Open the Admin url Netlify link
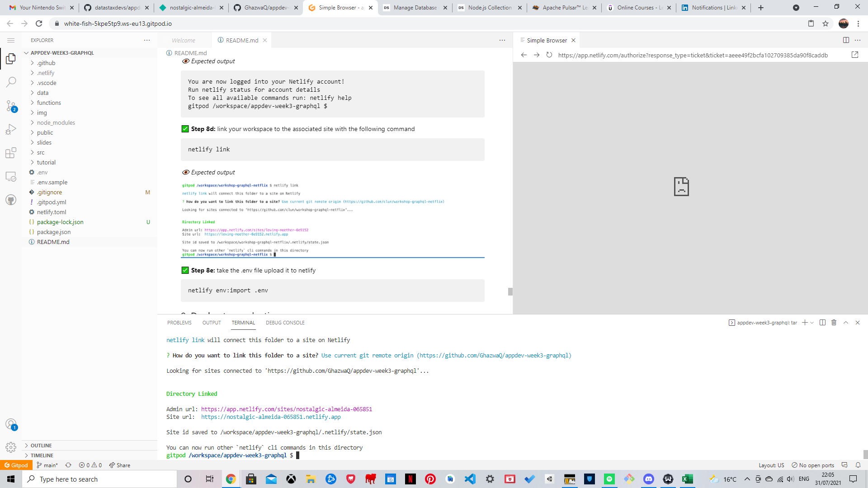868x488 pixels. 287,409
